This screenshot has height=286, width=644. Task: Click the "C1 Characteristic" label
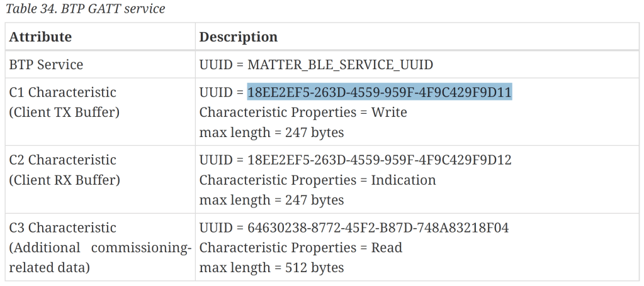[63, 92]
